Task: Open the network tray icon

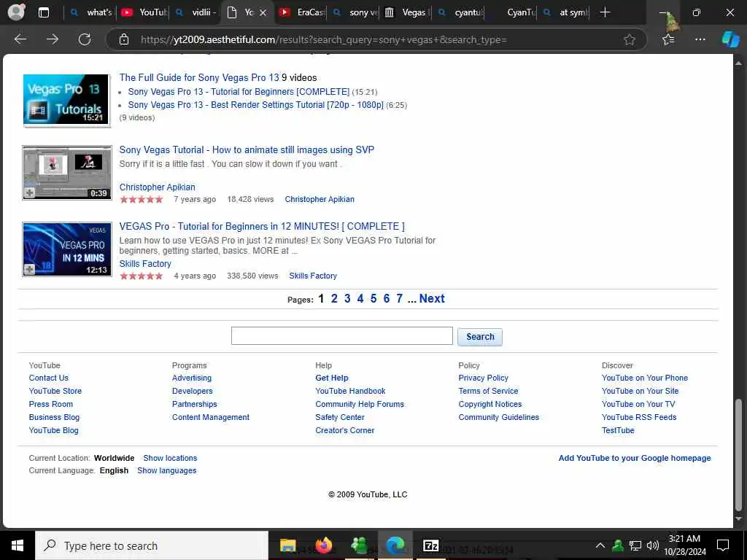Action: (635, 545)
